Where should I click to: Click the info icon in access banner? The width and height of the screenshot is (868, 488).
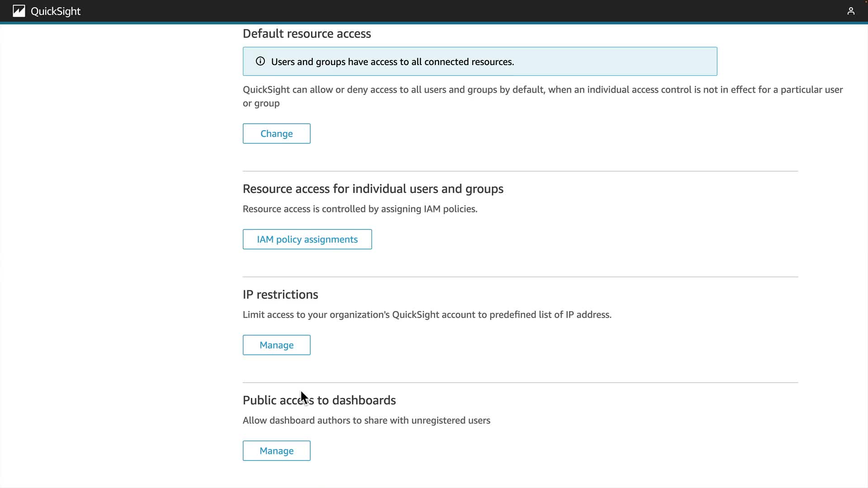click(x=260, y=61)
